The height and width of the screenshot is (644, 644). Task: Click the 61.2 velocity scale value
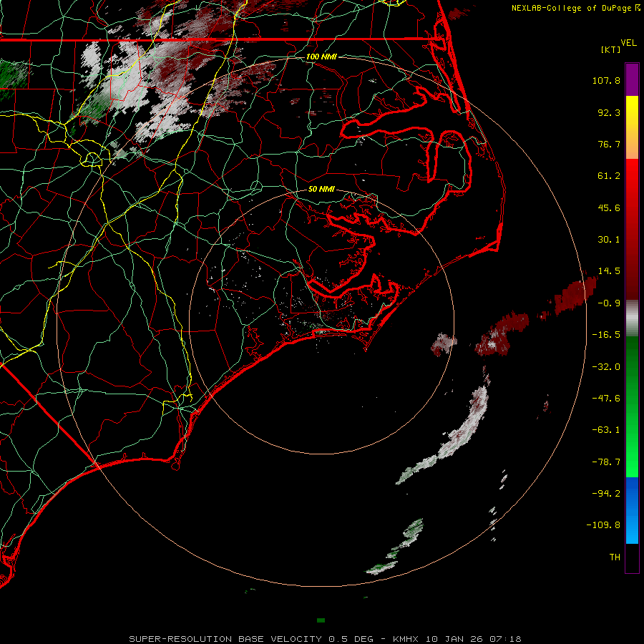point(609,176)
